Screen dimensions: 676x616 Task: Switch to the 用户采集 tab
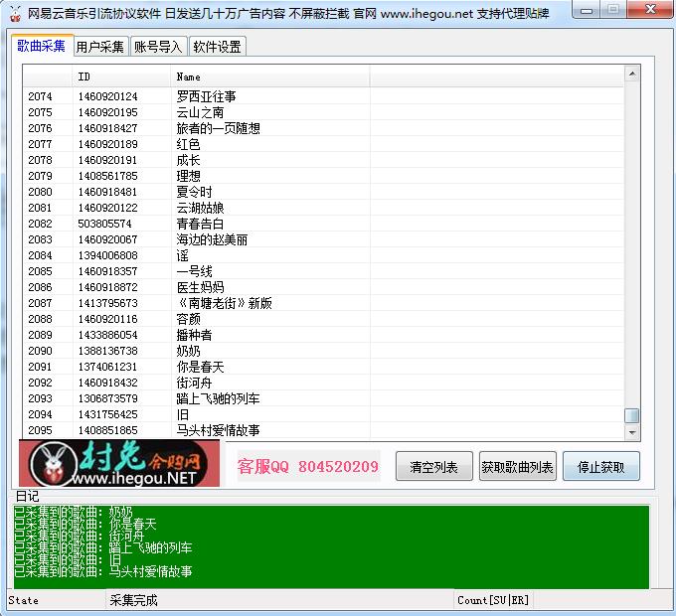[100, 47]
